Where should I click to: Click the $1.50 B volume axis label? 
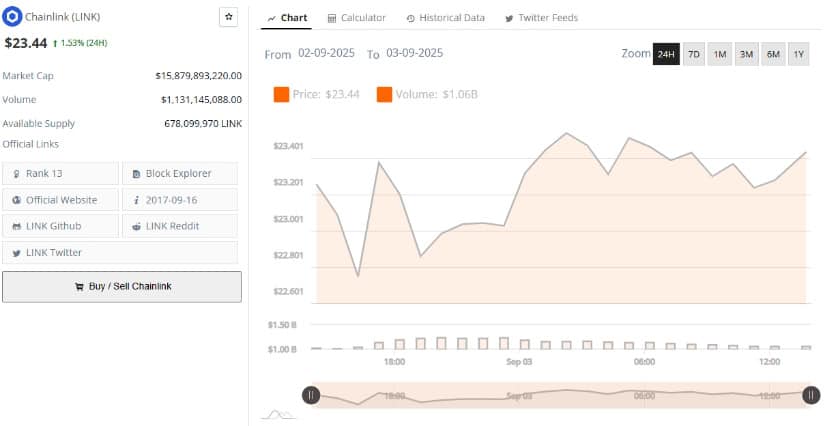point(284,325)
